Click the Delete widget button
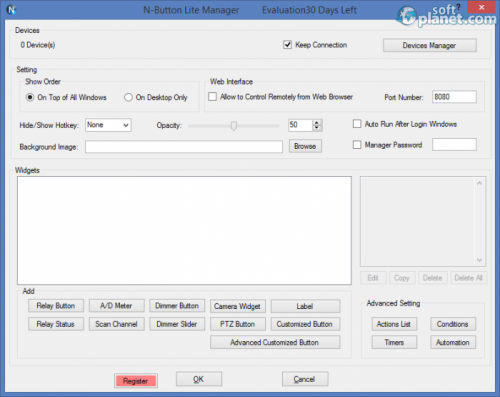 (x=433, y=278)
